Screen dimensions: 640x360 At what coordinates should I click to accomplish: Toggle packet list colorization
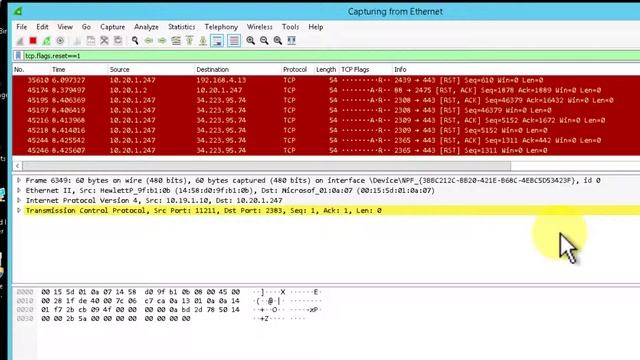(x=234, y=40)
